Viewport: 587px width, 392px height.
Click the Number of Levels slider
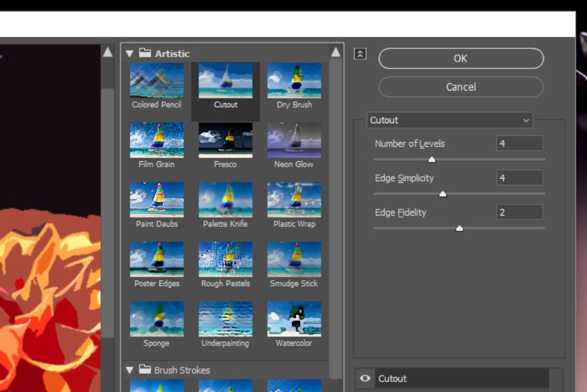click(x=459, y=159)
